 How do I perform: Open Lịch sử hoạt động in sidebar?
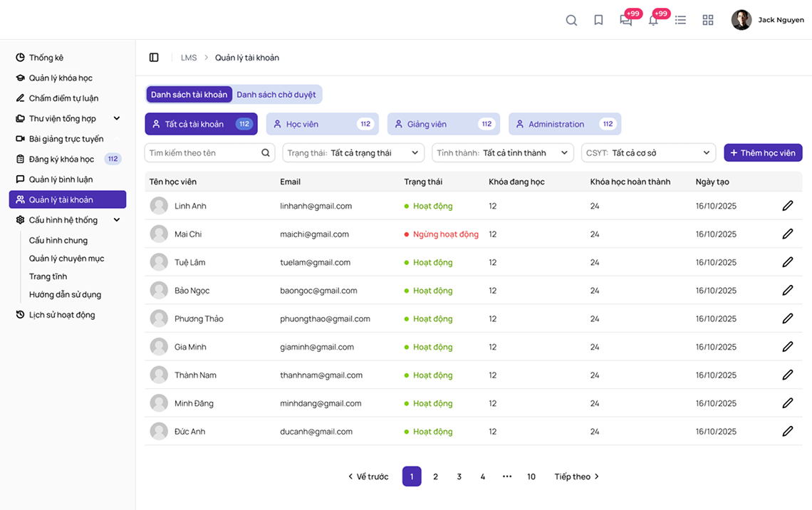pos(61,315)
